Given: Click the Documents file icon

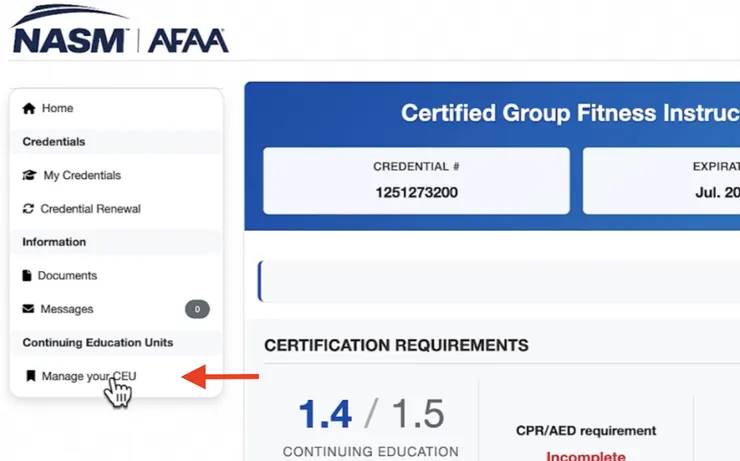Looking at the screenshot, I should [28, 275].
